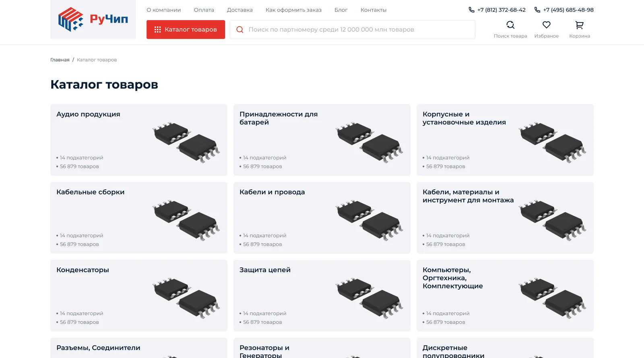Click the chip image on Аудио продукция card
The height and width of the screenshot is (358, 644).
tap(186, 142)
